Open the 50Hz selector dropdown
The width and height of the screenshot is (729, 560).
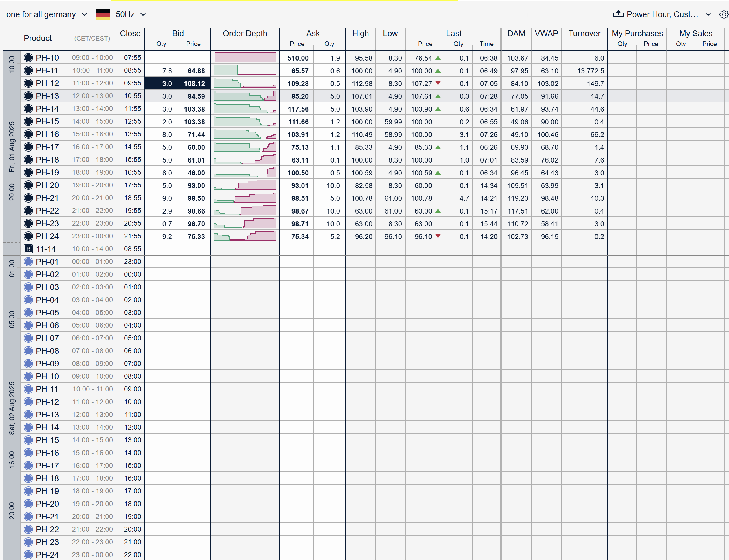pyautogui.click(x=143, y=14)
